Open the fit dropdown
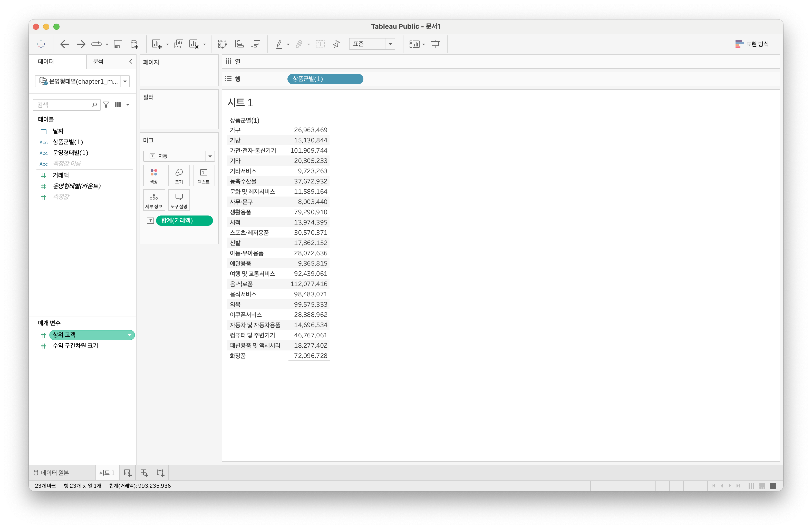 (390, 44)
